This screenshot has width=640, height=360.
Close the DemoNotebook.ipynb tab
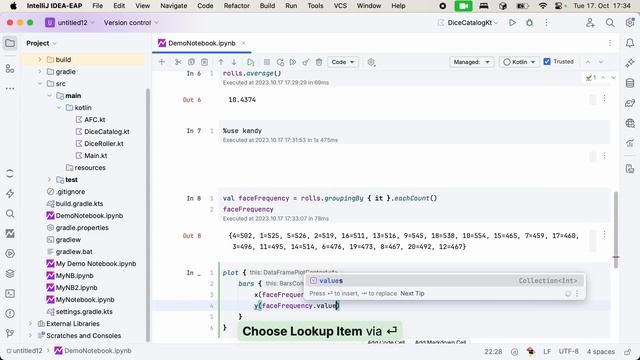pos(244,43)
